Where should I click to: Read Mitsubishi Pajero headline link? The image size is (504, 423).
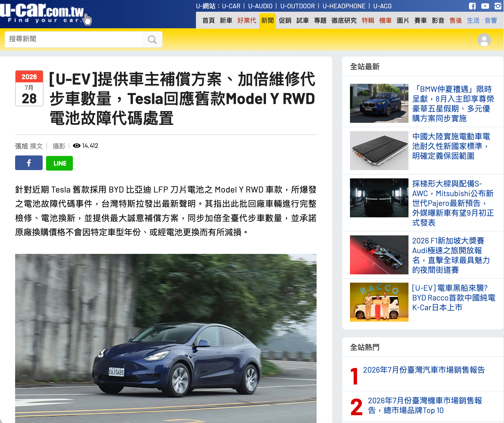point(453,203)
